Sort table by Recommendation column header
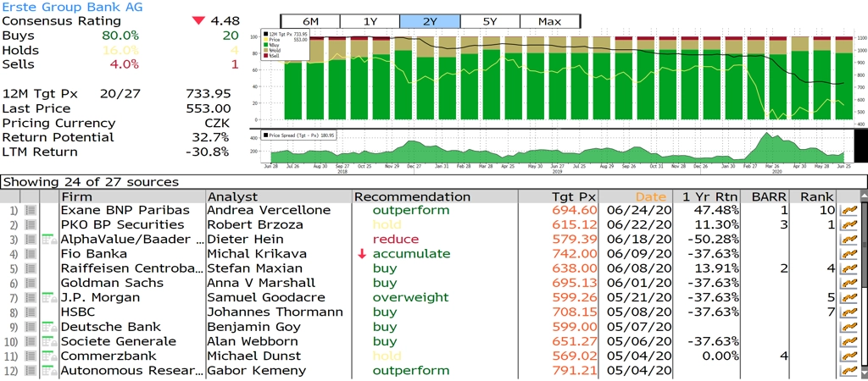Image resolution: width=868 pixels, height=381 pixels. tap(435, 197)
